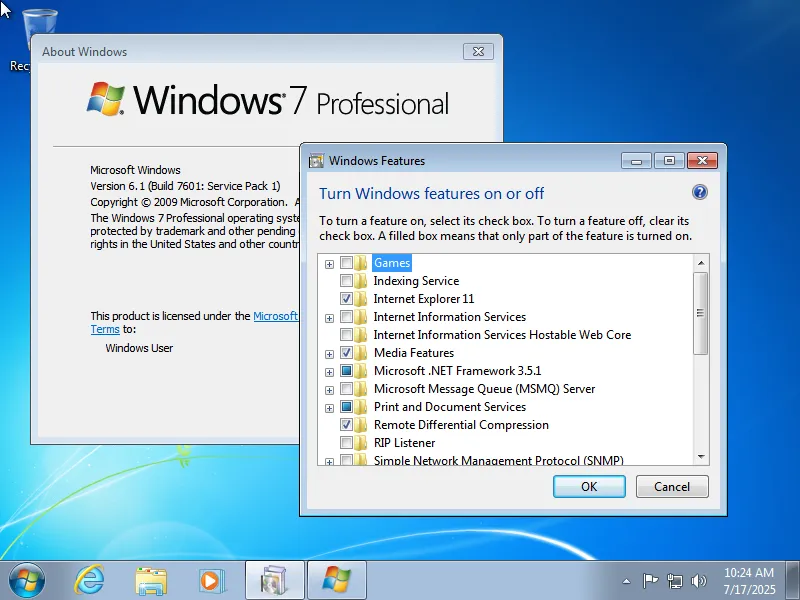Open Windows Explorer from the taskbar

151,581
